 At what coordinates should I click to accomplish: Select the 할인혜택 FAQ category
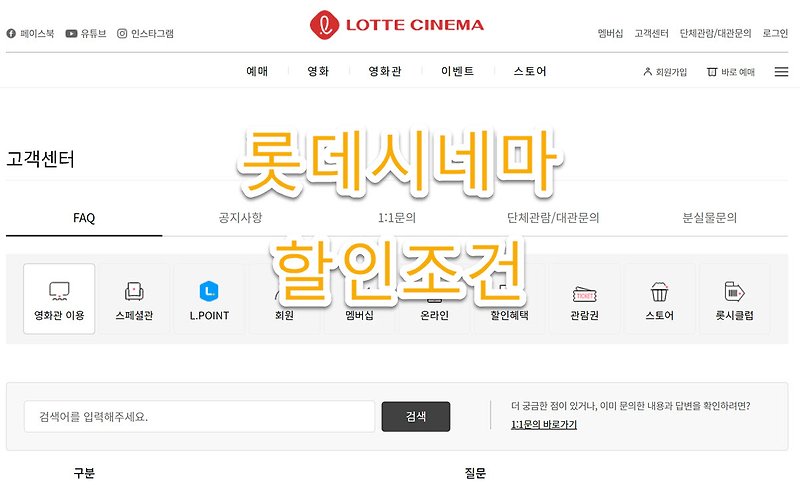[x=509, y=299]
